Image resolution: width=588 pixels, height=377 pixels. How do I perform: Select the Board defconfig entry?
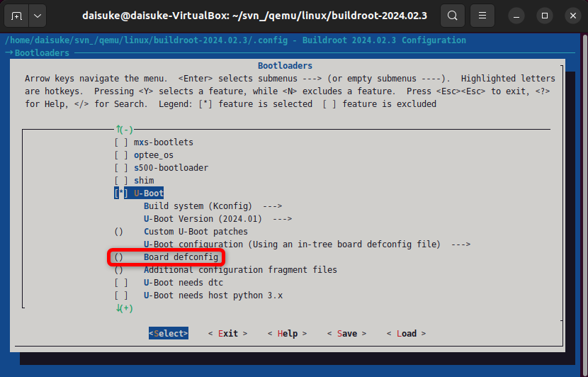click(166, 257)
